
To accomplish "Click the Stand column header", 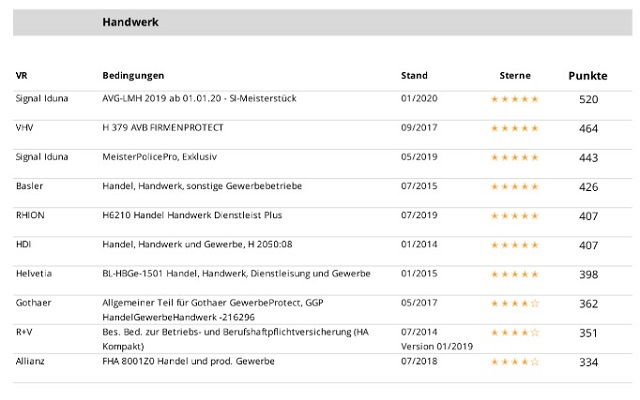I will (414, 76).
